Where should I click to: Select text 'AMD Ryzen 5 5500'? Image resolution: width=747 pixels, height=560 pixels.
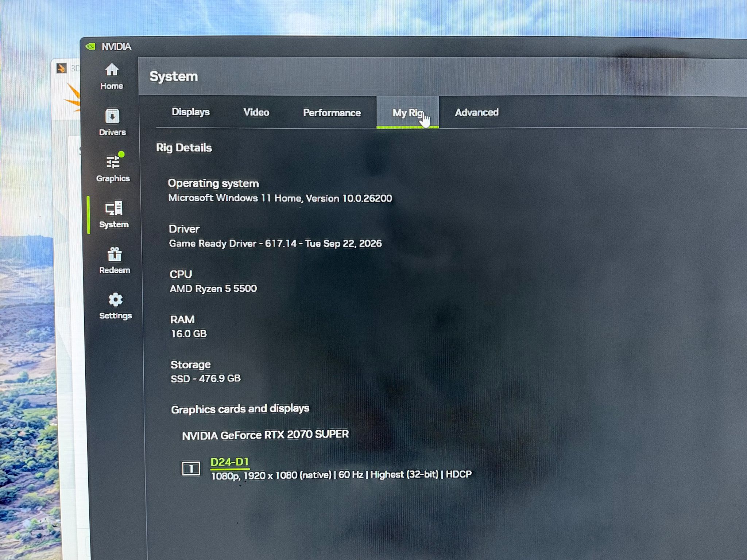coord(213,289)
